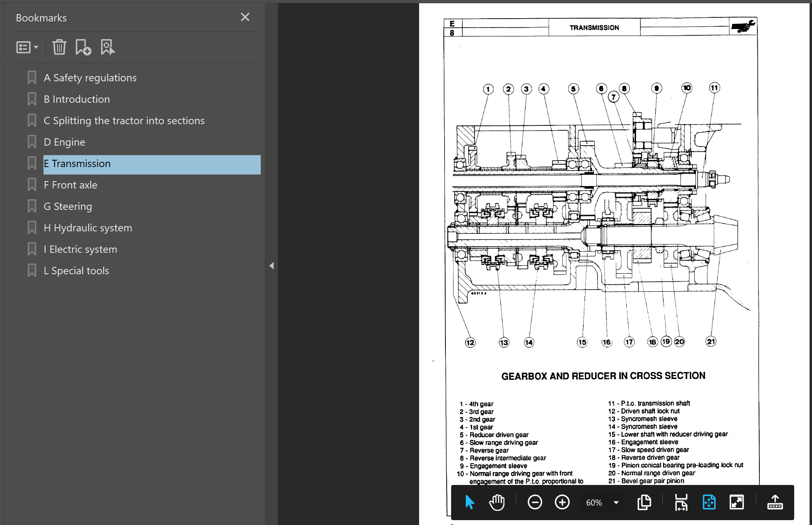Activate the selection arrow tool
812x525 pixels.
point(469,502)
